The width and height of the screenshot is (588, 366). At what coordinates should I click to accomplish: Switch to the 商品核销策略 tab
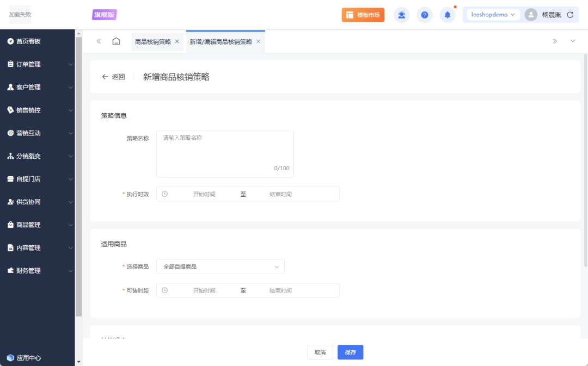tap(152, 41)
